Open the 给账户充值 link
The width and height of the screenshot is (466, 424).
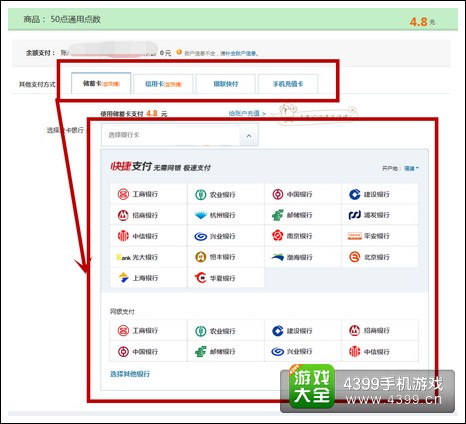pyautogui.click(x=247, y=113)
